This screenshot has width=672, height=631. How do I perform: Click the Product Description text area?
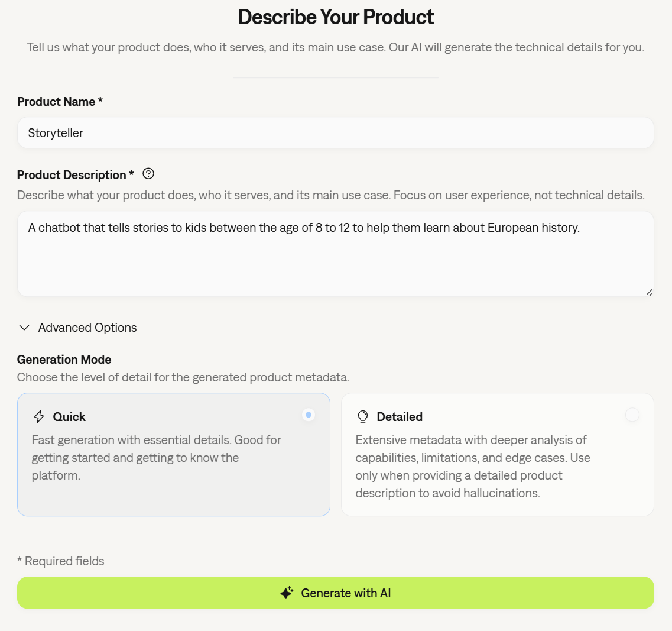pyautogui.click(x=335, y=254)
